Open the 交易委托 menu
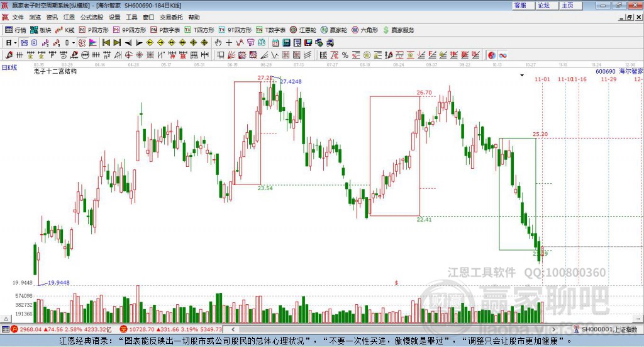 click(x=171, y=17)
